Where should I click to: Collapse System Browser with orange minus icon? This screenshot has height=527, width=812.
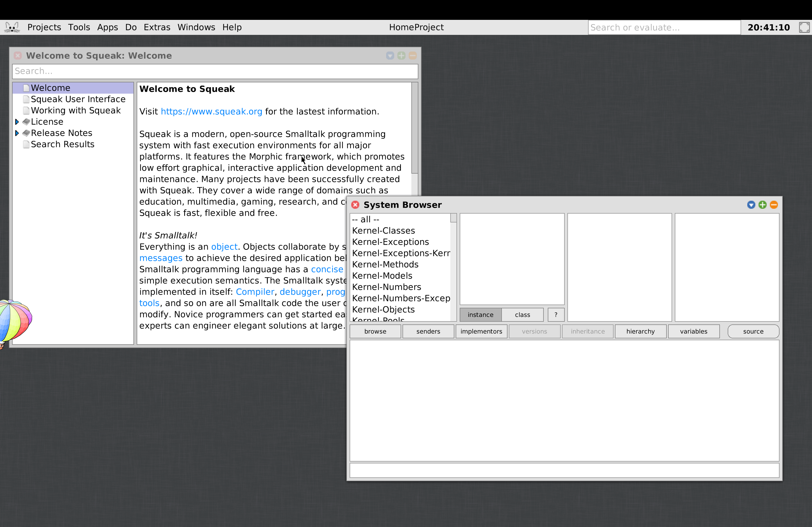[773, 205]
